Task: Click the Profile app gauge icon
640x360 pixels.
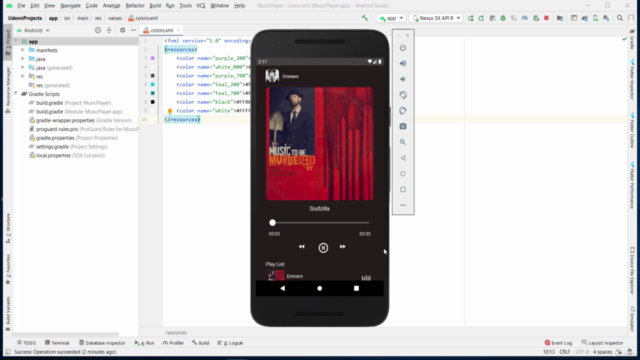Action: [x=524, y=18]
